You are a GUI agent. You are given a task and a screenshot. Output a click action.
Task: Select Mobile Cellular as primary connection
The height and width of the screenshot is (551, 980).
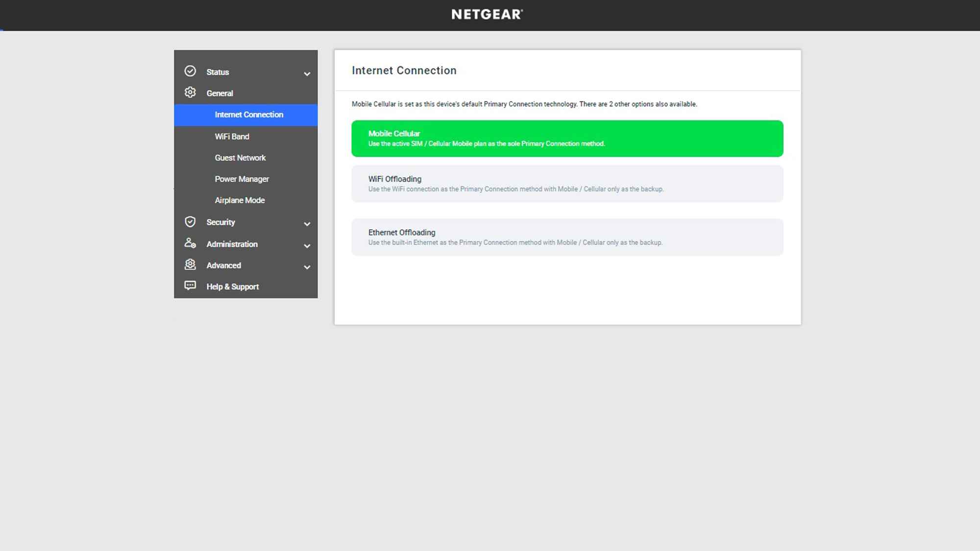point(567,138)
